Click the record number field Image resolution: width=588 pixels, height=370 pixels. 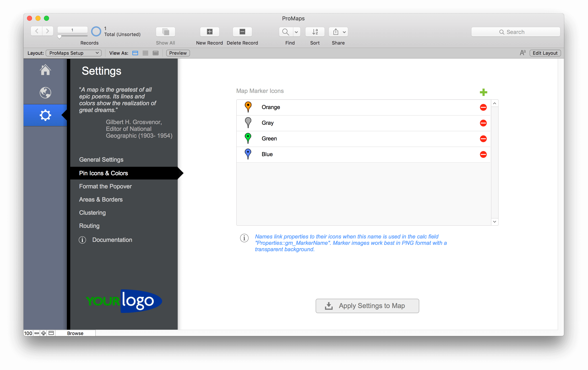tap(72, 30)
